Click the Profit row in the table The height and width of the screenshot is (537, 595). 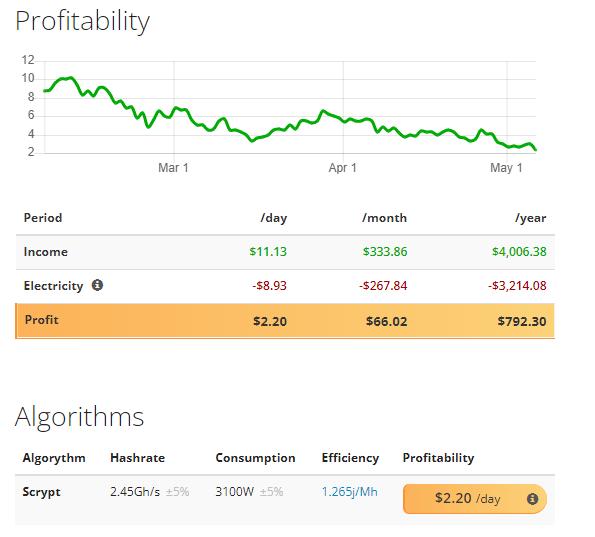point(285,321)
